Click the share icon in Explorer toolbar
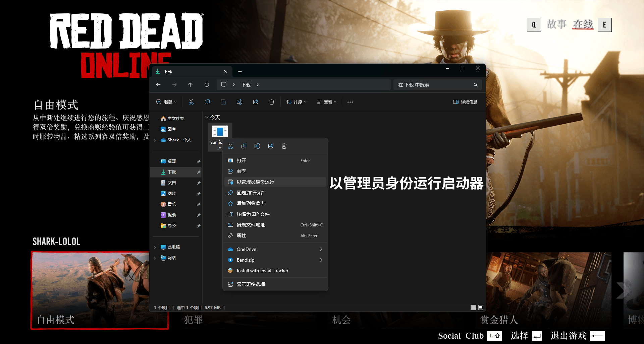 pyautogui.click(x=256, y=102)
